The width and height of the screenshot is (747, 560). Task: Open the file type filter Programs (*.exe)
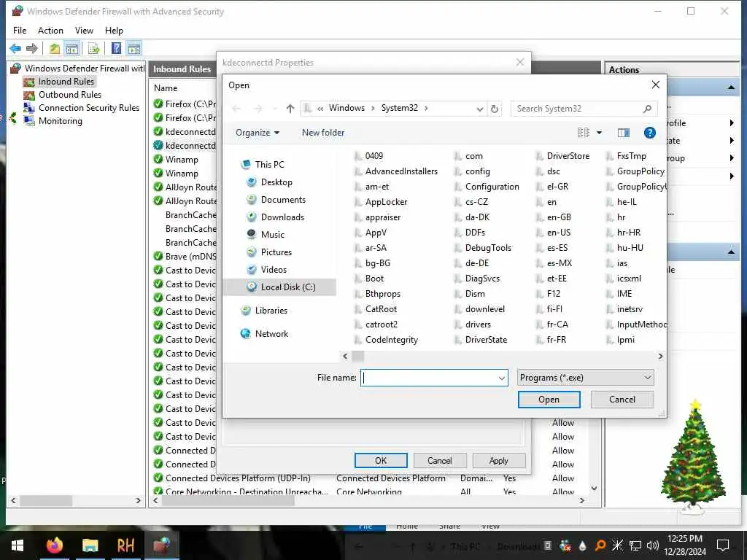coord(586,378)
